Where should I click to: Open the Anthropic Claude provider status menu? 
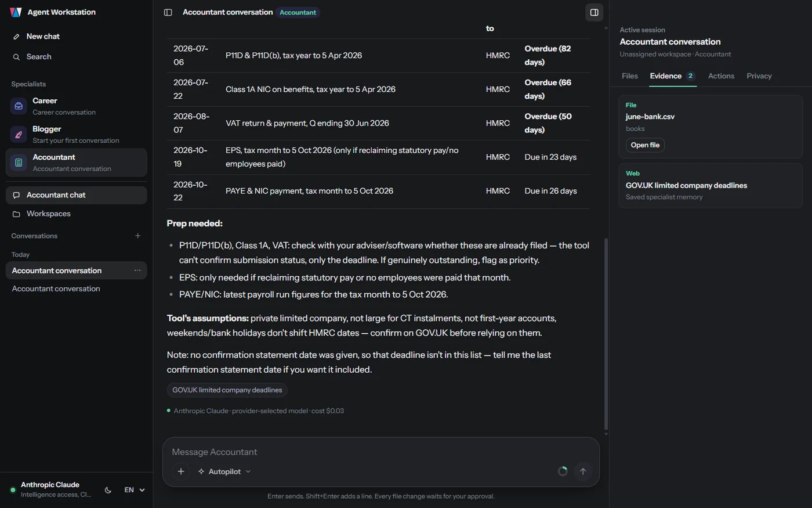pyautogui.click(x=50, y=489)
